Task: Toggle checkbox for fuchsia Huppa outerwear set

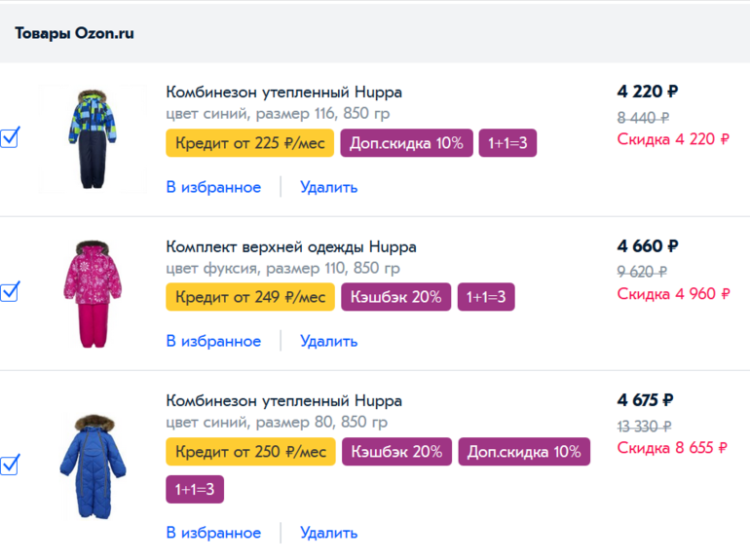Action: point(9,292)
